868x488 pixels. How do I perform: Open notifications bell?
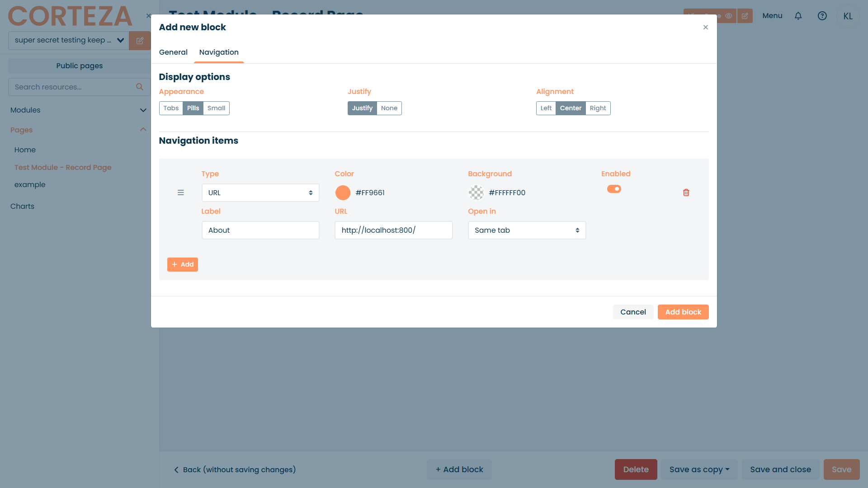coord(798,16)
